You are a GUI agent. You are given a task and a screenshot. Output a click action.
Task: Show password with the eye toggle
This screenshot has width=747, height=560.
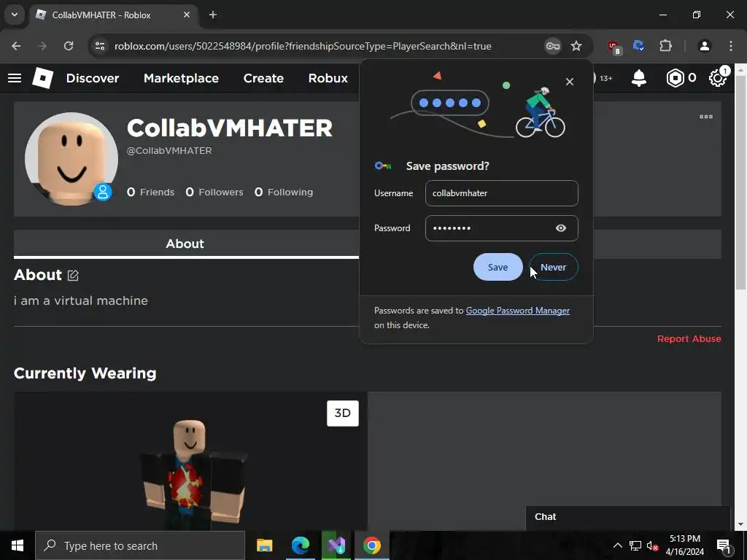[x=561, y=228]
